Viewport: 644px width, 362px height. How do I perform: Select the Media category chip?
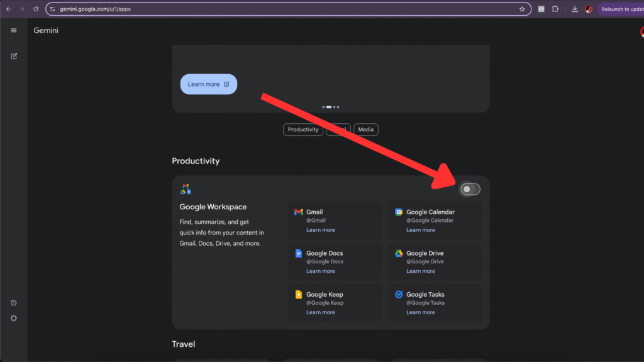[365, 129]
